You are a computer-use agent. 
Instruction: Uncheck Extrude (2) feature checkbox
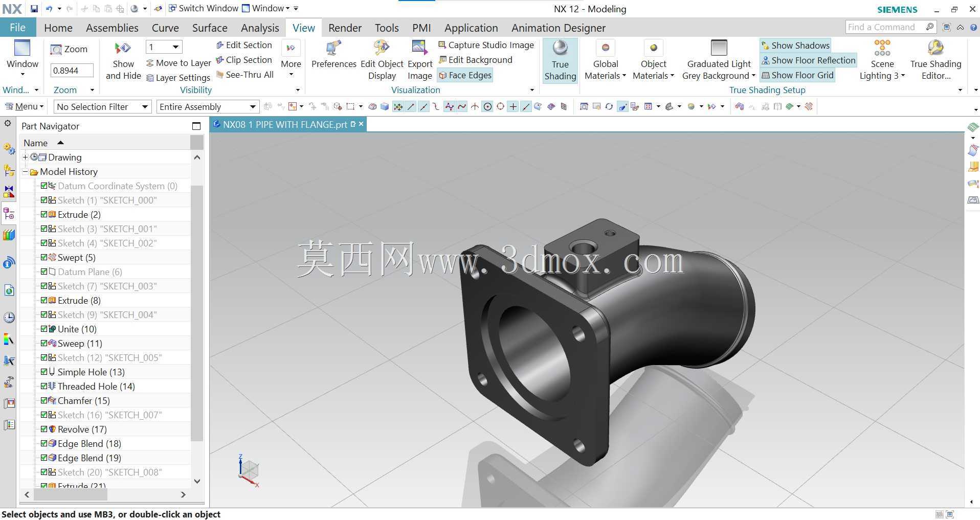point(44,214)
